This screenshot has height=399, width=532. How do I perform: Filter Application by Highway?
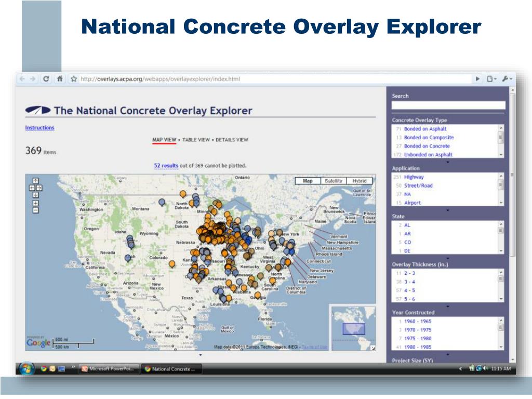pyautogui.click(x=414, y=177)
